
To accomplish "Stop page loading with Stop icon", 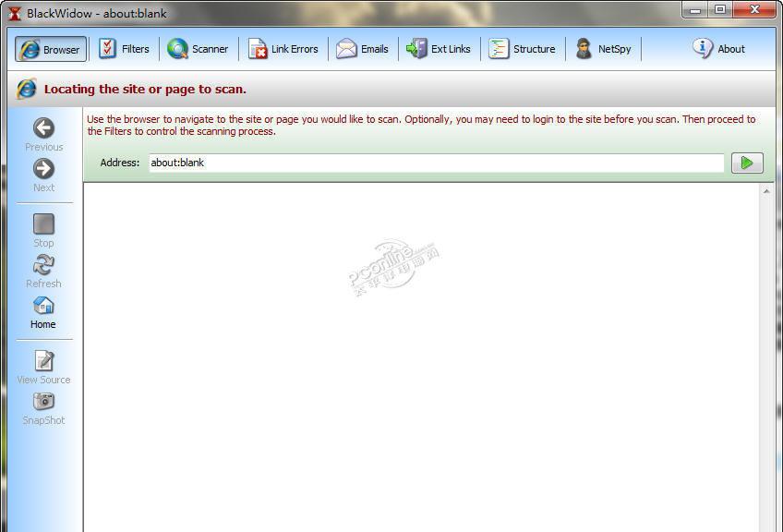I will pos(44,230).
